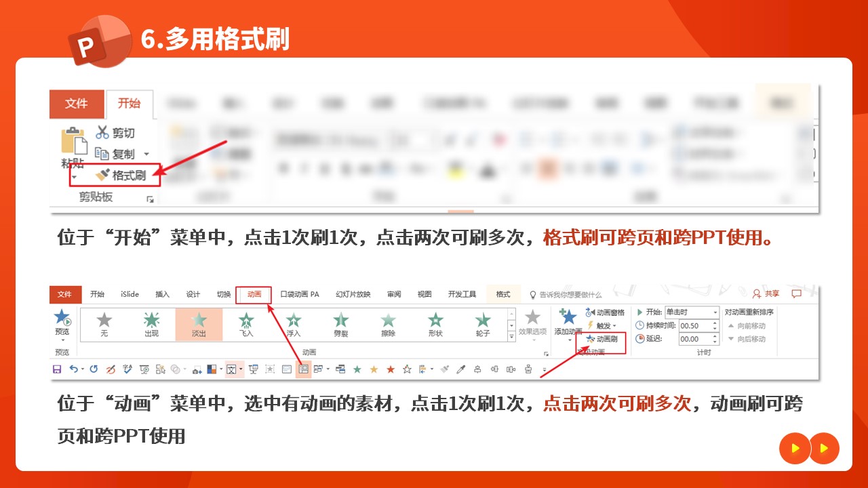Select the 出现 appear animation effect
This screenshot has height=488, width=868.
point(151,325)
